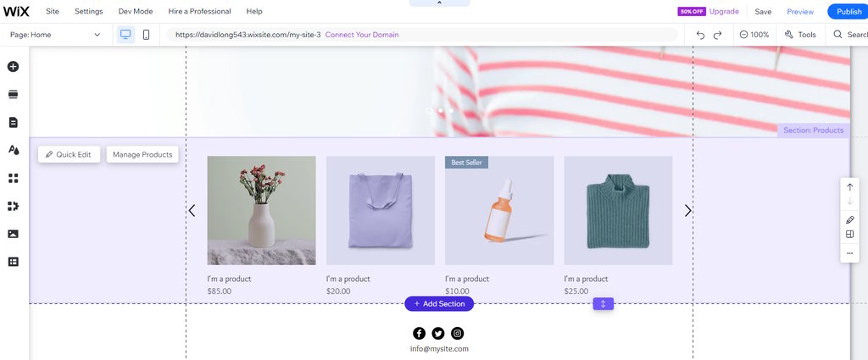Open the Dev Mode menu
The width and height of the screenshot is (868, 360).
click(136, 12)
